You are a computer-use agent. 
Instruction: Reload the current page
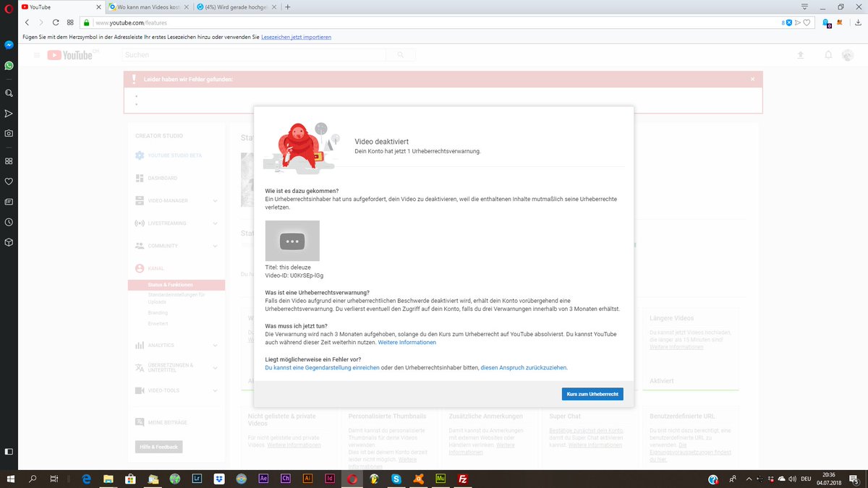pos(56,22)
